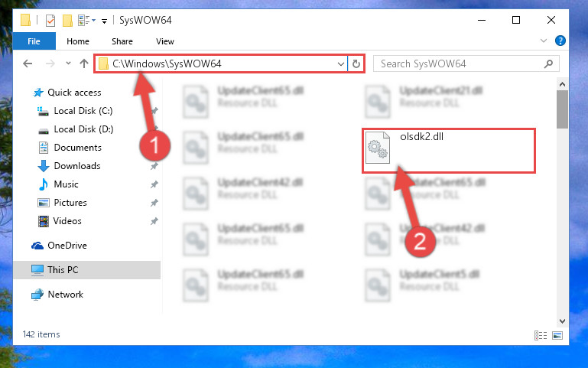Go up one folder level arrow
Screen dimensions: 588x368
coord(84,64)
